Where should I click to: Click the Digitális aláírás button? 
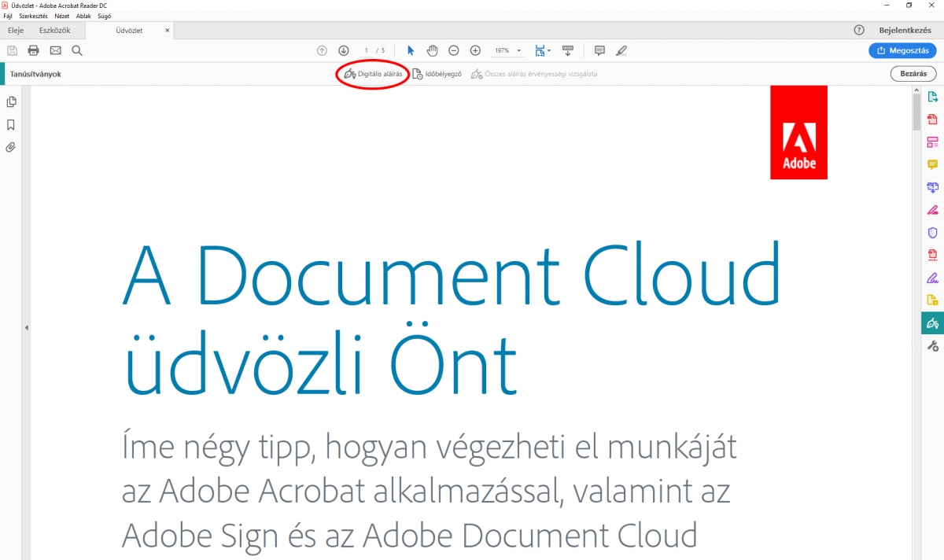[x=374, y=74]
